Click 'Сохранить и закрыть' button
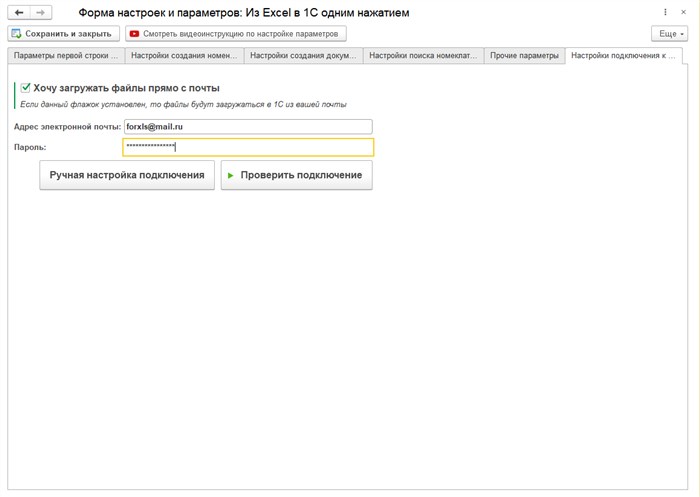Screen dimensions: 700x497 click(63, 33)
